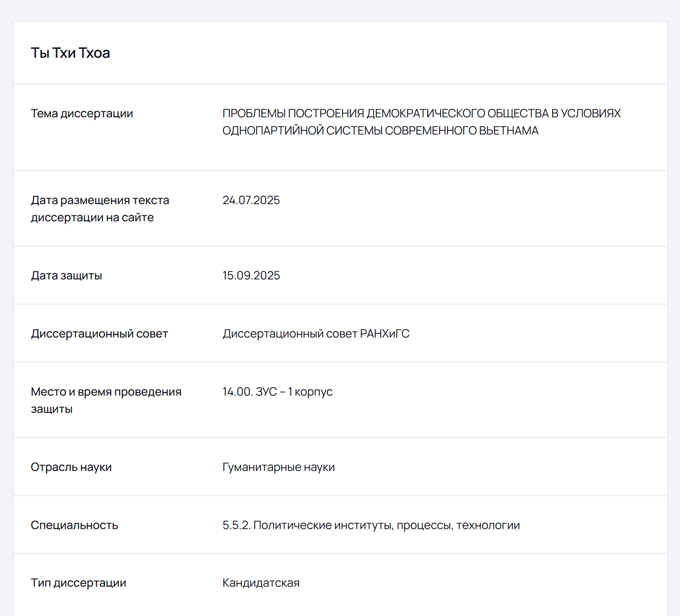
Task: Select the defense date 15.09.2025
Action: [251, 275]
